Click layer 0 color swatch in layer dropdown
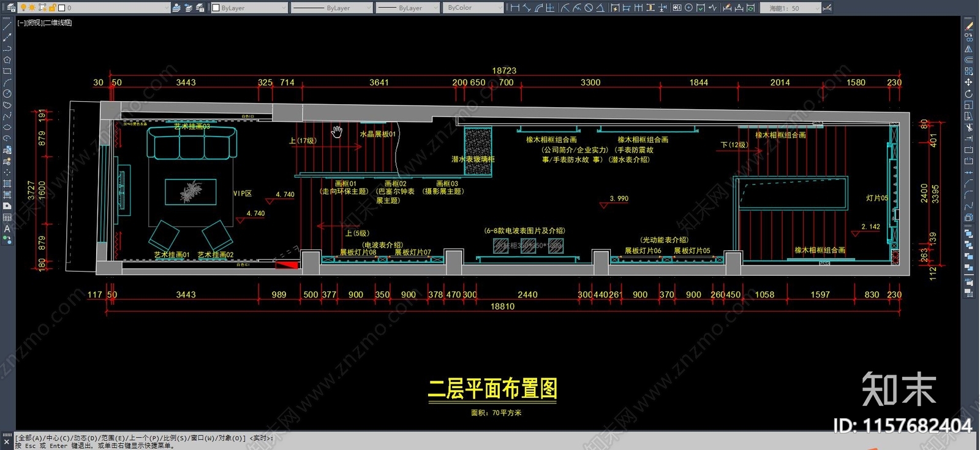This screenshot has width=980, height=450. pos(61,8)
